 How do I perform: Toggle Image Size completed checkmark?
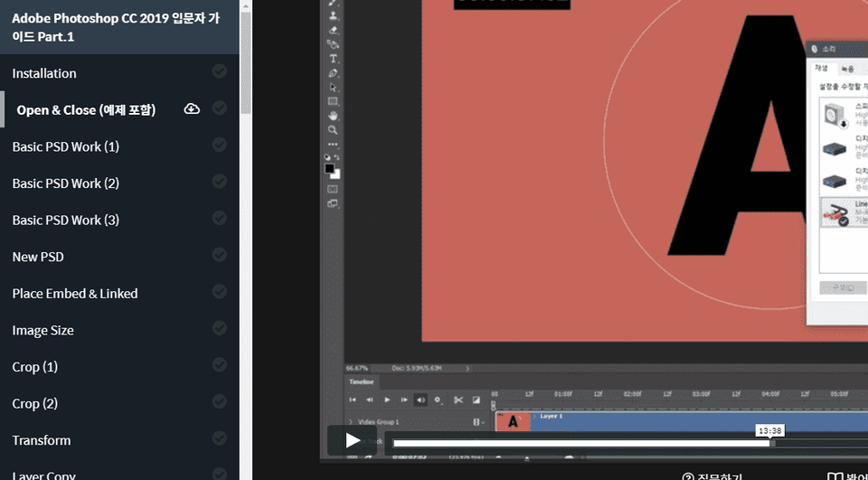[219, 328]
